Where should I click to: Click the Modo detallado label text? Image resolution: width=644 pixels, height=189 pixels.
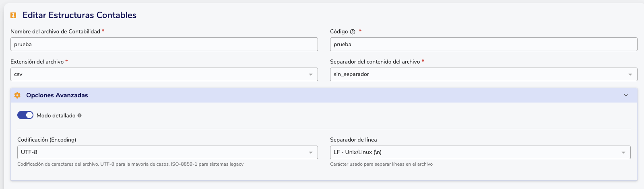[56, 115]
